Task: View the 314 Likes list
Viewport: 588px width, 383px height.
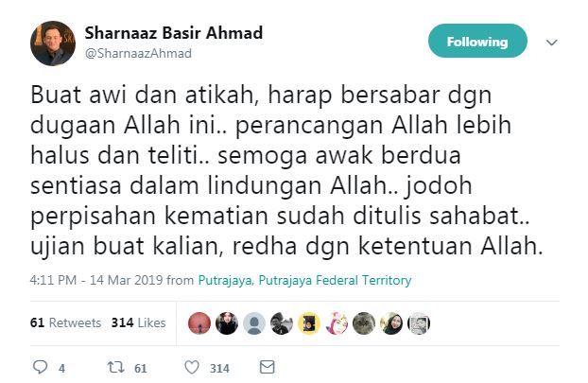Action: pos(138,322)
